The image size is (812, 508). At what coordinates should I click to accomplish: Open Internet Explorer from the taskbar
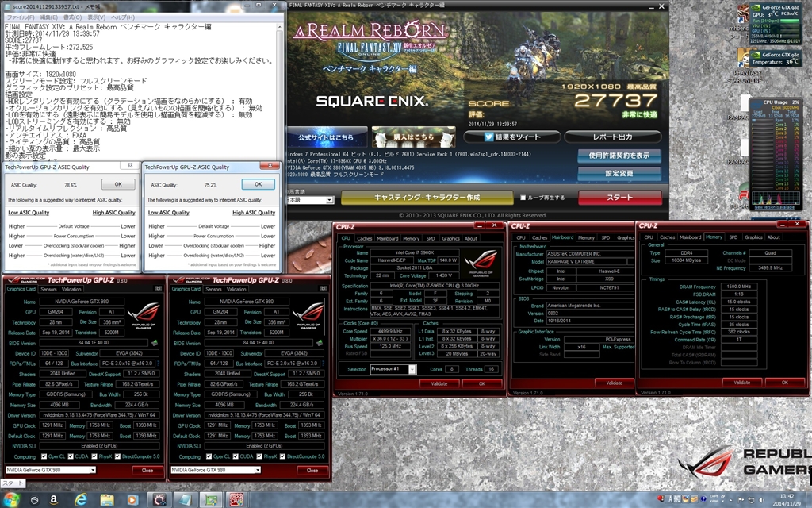pyautogui.click(x=81, y=499)
